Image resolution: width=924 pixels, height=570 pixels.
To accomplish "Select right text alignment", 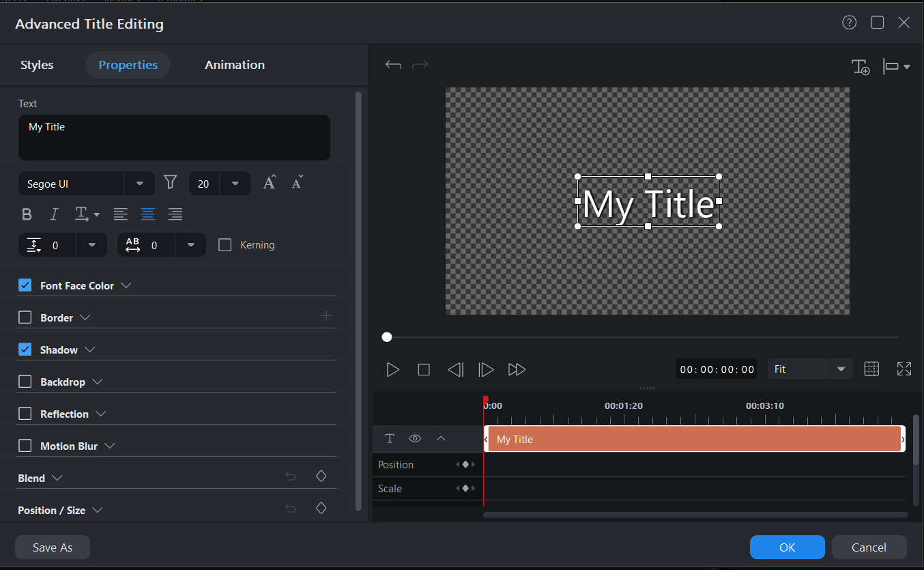I will tap(175, 214).
